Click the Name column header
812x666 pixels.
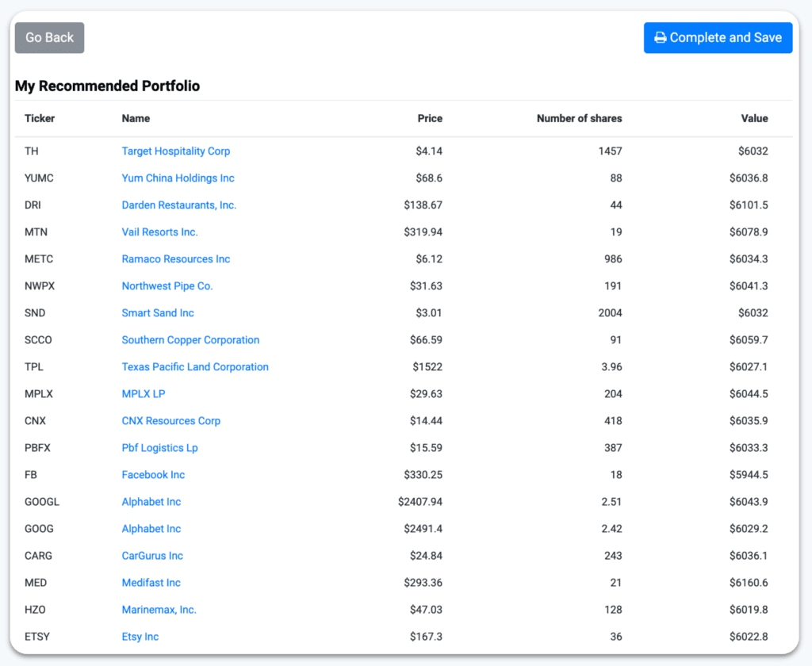[x=136, y=118]
